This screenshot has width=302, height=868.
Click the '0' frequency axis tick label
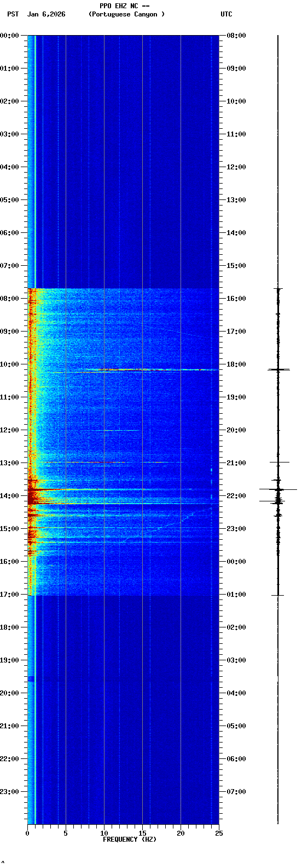click(27, 833)
